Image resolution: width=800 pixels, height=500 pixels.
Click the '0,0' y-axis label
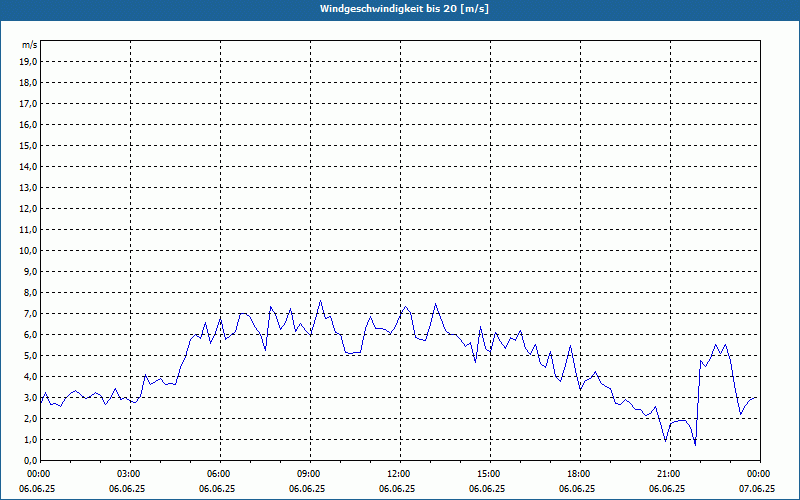point(30,461)
